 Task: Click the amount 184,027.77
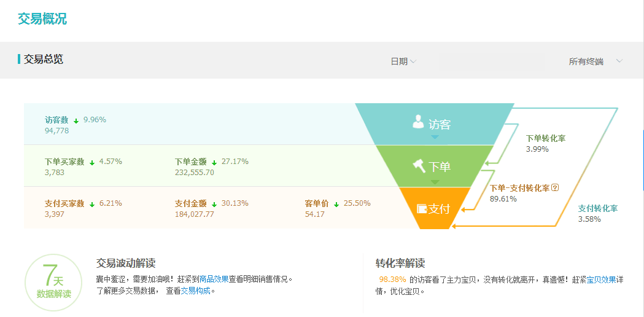coord(194,214)
